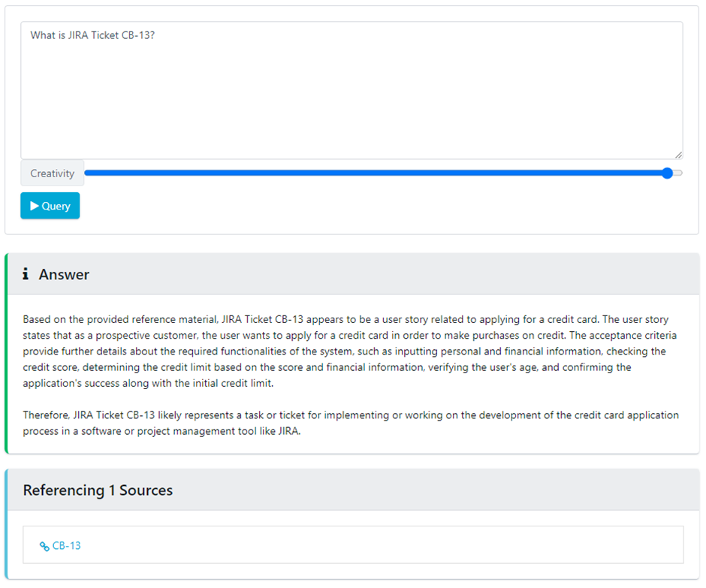The width and height of the screenshot is (706, 588).
Task: Click the 'Referencing 1 Sources' heading
Action: [98, 490]
